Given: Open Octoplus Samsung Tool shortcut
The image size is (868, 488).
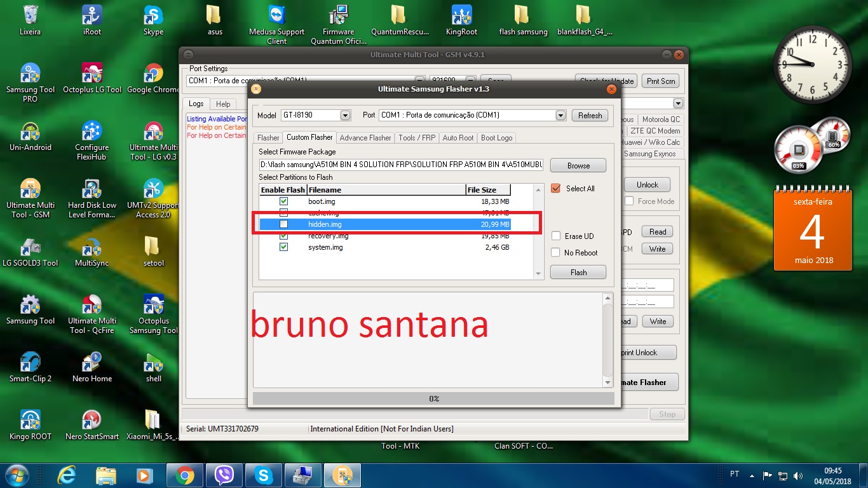Looking at the screenshot, I should pyautogui.click(x=153, y=313).
